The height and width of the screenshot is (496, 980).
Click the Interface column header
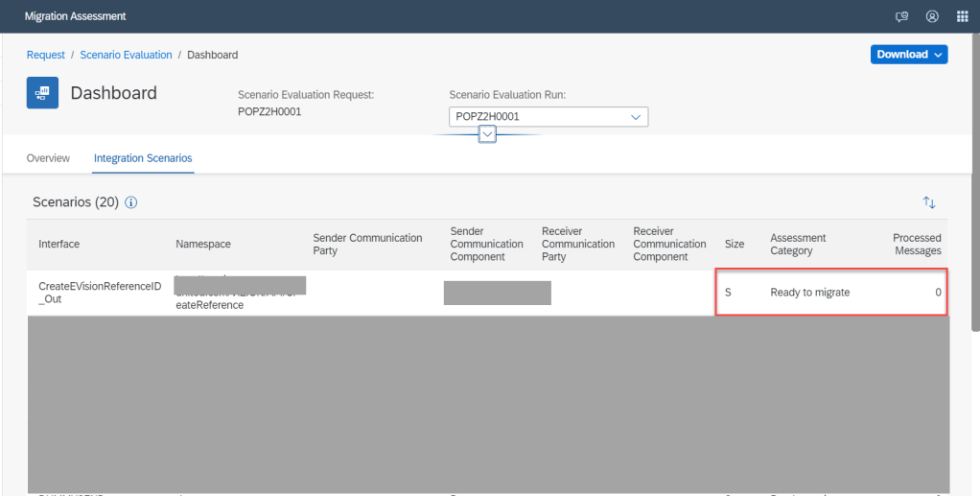point(59,245)
